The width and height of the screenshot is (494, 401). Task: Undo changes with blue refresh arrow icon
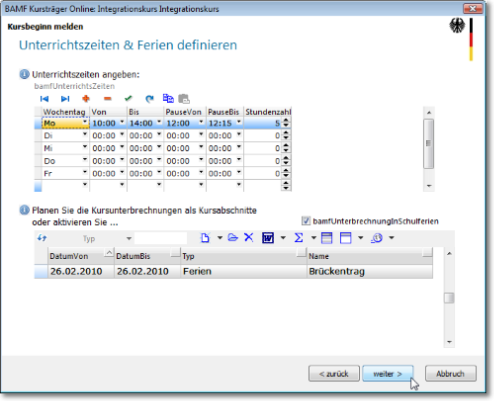(x=150, y=99)
